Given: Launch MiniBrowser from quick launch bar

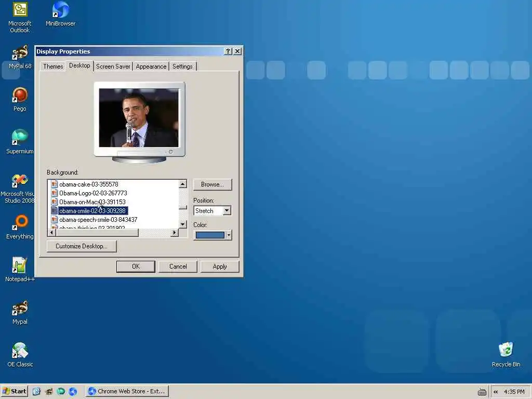Looking at the screenshot, I should click(x=73, y=391).
